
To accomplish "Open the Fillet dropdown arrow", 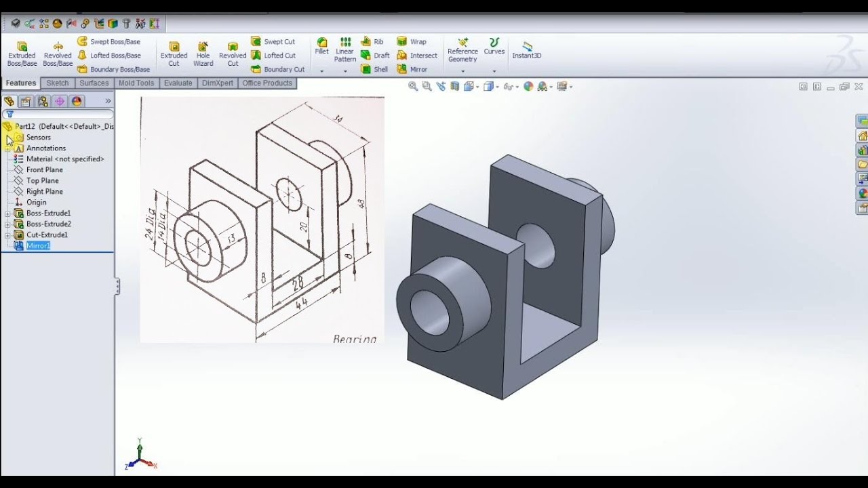I will coord(321,70).
